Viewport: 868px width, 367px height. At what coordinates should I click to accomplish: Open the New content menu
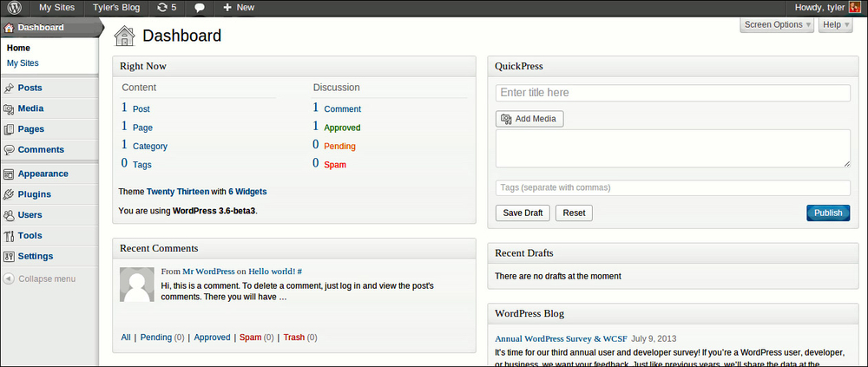(x=239, y=8)
